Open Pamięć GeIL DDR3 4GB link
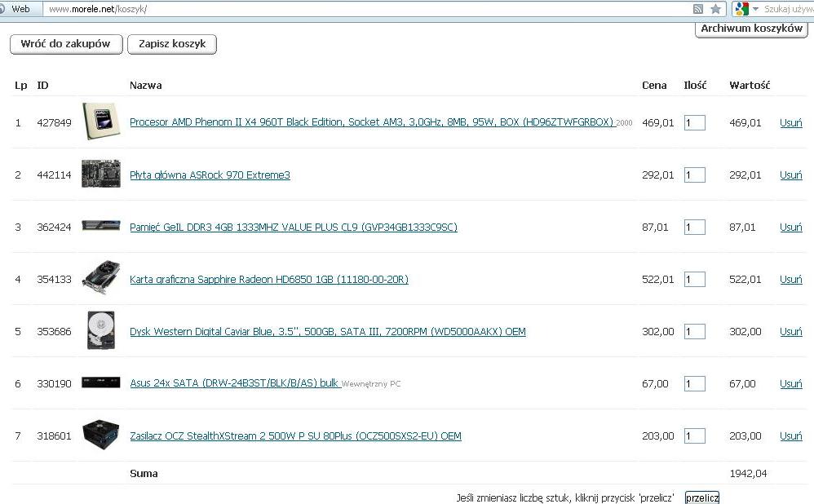Image resolution: width=814 pixels, height=504 pixels. pos(294,227)
